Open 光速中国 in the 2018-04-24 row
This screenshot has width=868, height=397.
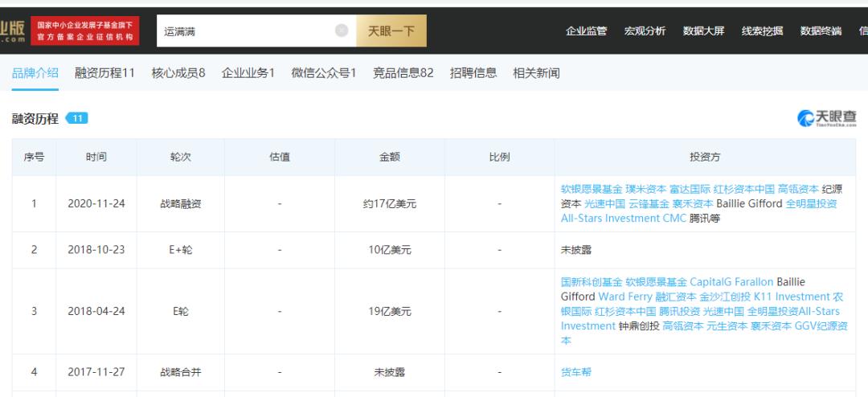pos(724,311)
